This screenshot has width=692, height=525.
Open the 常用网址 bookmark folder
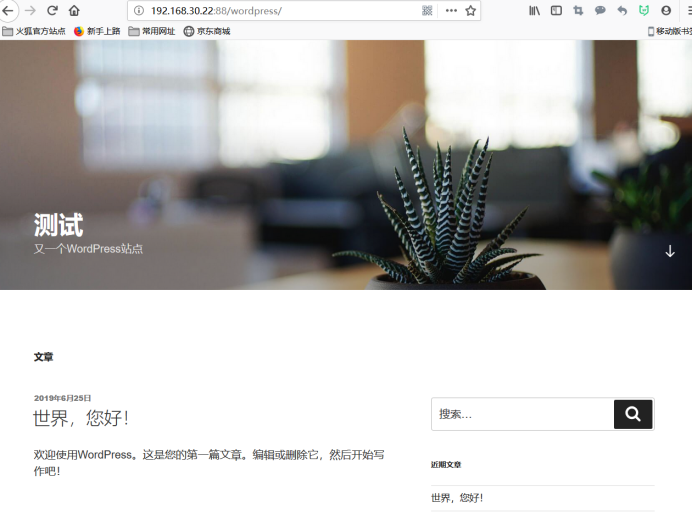pyautogui.click(x=152, y=31)
